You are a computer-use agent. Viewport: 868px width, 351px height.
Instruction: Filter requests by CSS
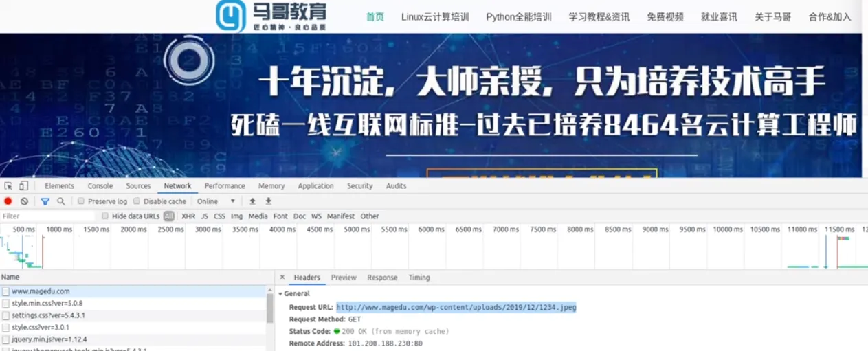pyautogui.click(x=219, y=216)
